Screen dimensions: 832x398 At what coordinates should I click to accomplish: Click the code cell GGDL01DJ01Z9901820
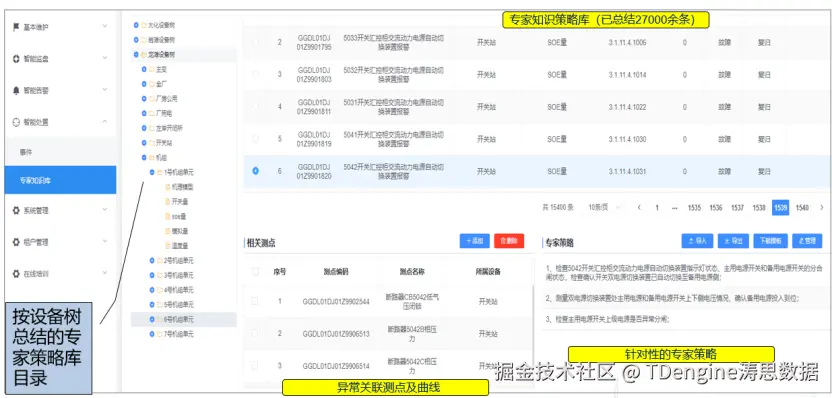pos(314,171)
